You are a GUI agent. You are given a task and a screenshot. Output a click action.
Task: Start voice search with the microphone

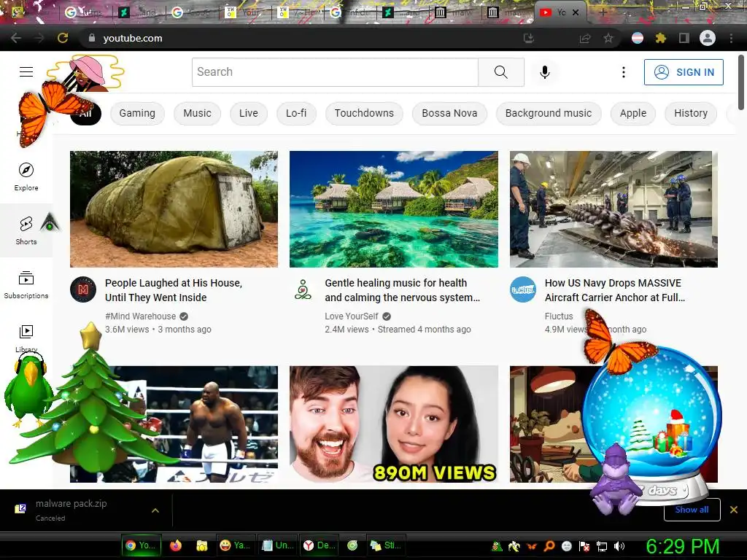click(x=544, y=72)
